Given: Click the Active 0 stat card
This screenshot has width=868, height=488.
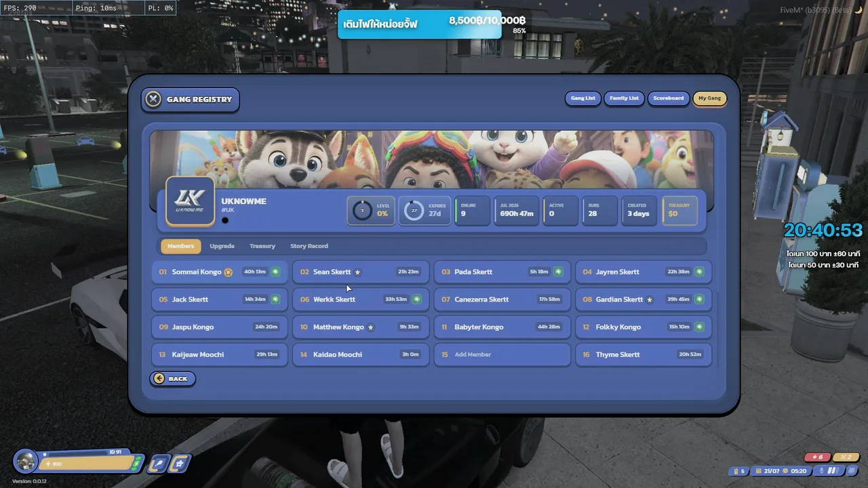Looking at the screenshot, I should pos(560,211).
